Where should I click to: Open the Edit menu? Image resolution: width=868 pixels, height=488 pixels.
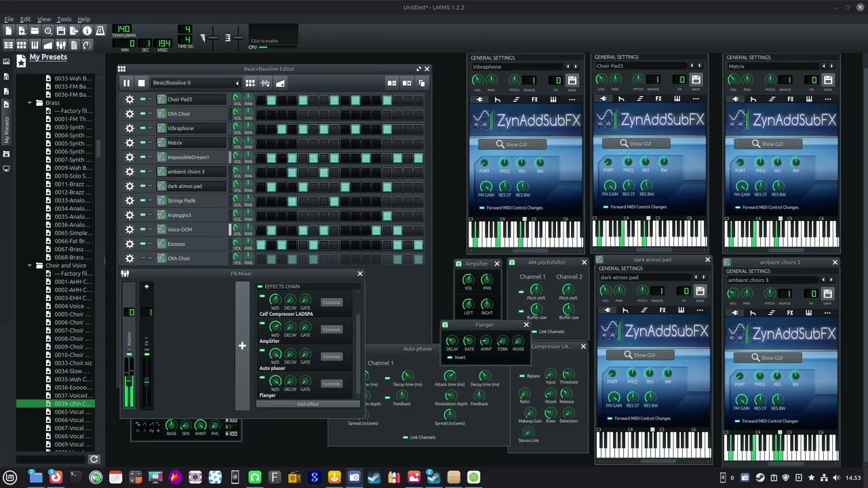pyautogui.click(x=25, y=19)
